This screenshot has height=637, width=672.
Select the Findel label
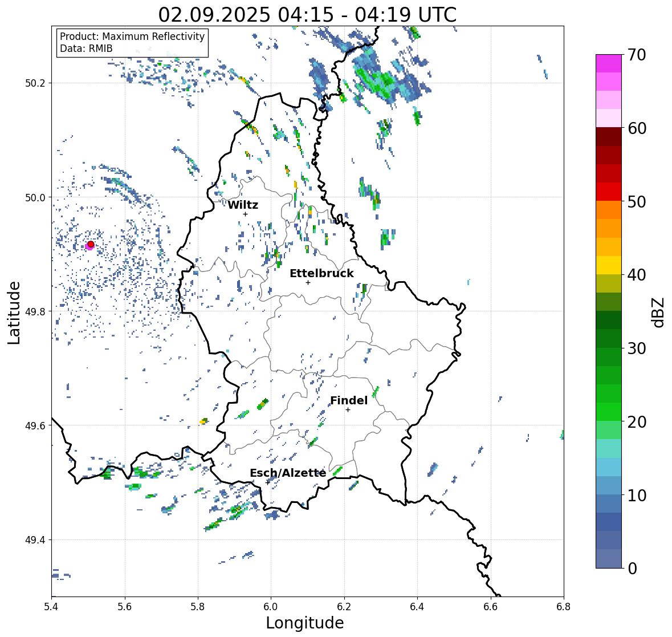(x=349, y=400)
